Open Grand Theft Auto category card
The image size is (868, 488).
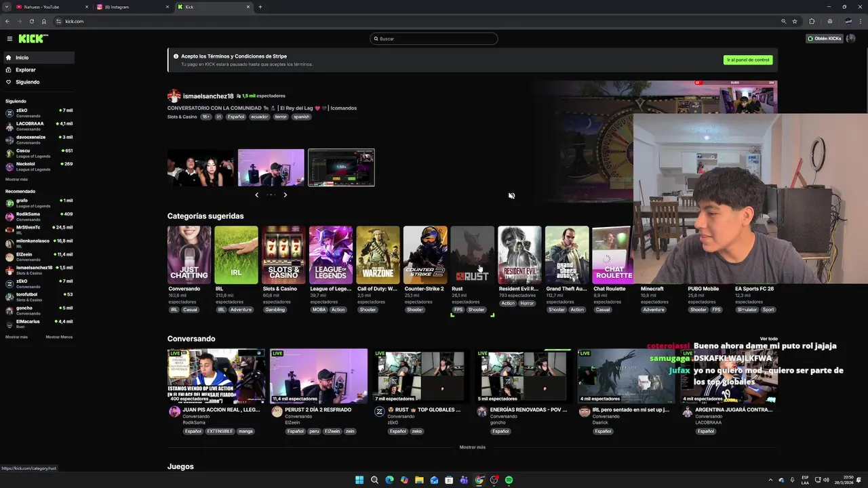point(567,255)
